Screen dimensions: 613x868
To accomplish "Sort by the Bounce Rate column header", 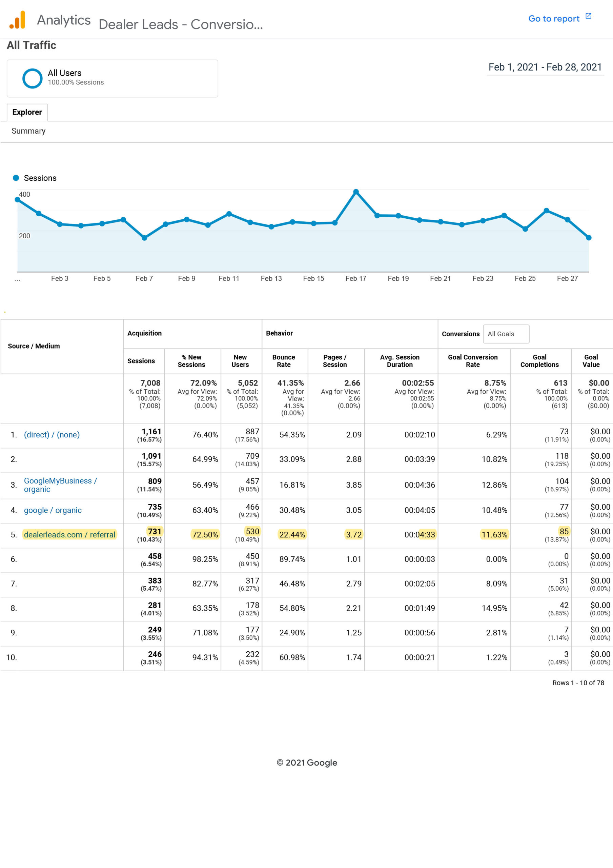I will 283,361.
